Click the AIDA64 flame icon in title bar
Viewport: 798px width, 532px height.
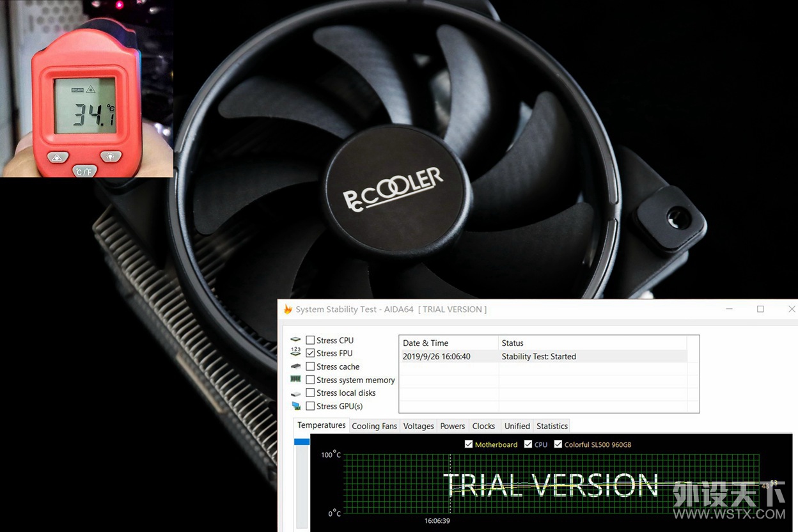288,309
